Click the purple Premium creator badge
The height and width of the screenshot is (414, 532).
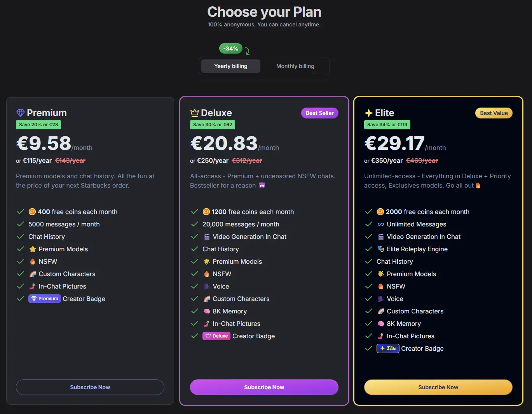pos(44,299)
